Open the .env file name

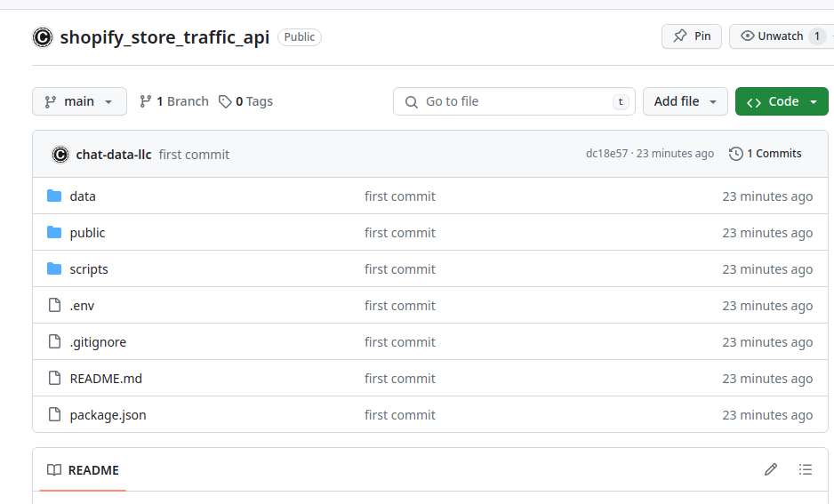tap(82, 306)
